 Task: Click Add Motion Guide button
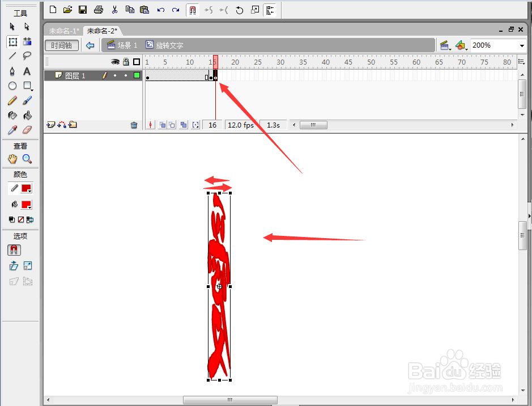tap(62, 125)
